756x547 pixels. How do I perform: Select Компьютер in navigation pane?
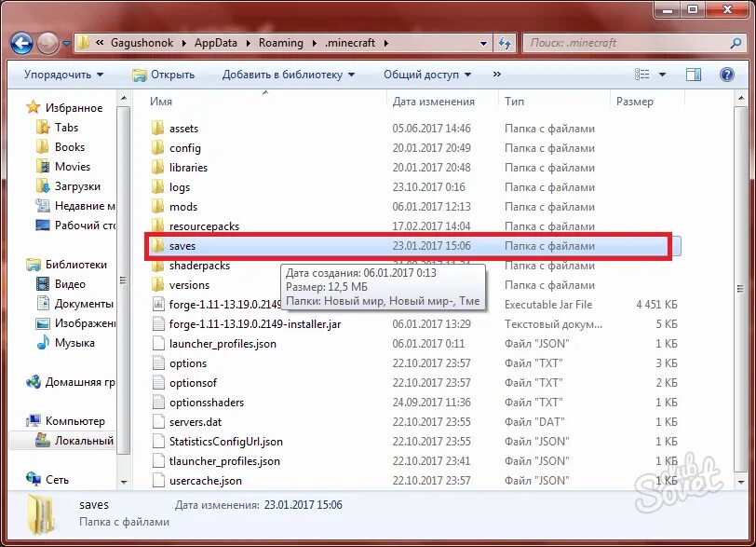(x=66, y=420)
